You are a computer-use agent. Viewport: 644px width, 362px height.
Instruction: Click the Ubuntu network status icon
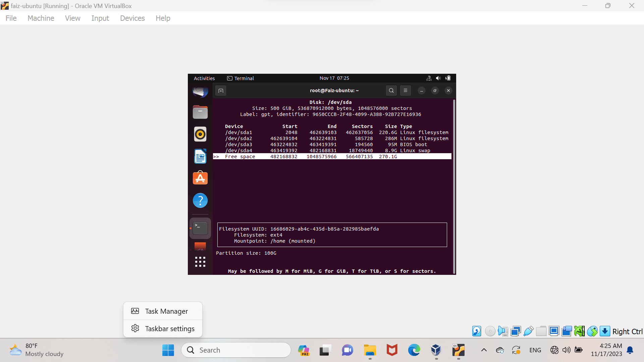pyautogui.click(x=429, y=78)
